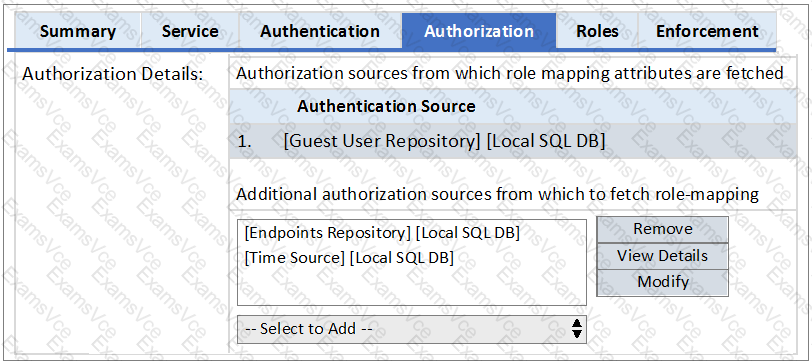
Task: Click the row number 1 of authentication source
Action: pyautogui.click(x=244, y=141)
